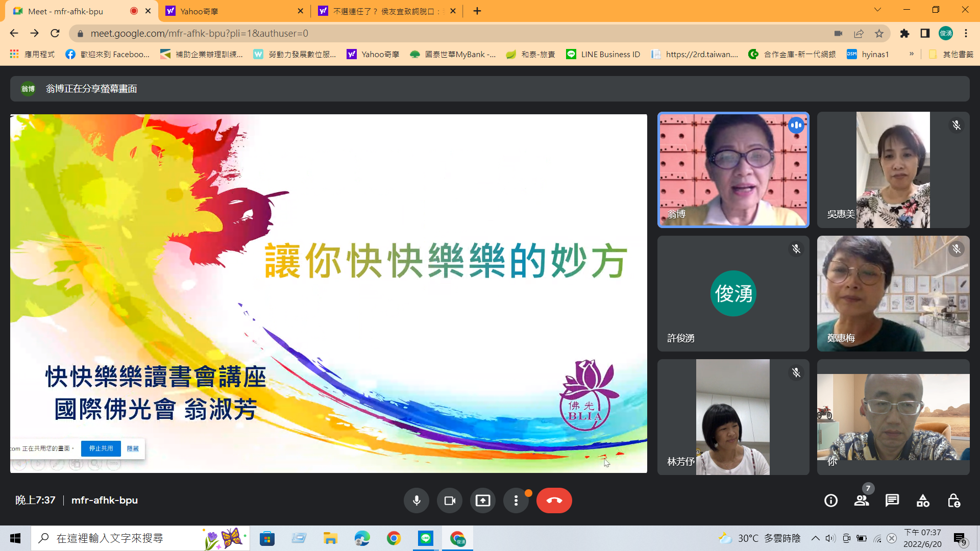
Task: Open the Activities panel icon
Action: (923, 500)
